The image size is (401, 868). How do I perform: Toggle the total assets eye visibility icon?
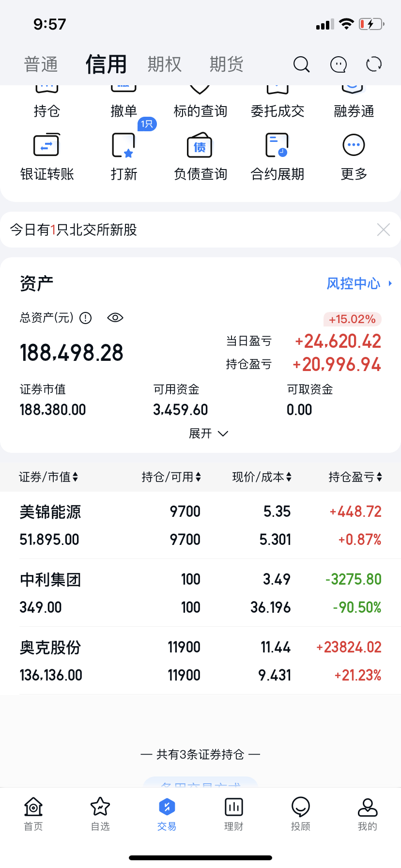point(115,318)
